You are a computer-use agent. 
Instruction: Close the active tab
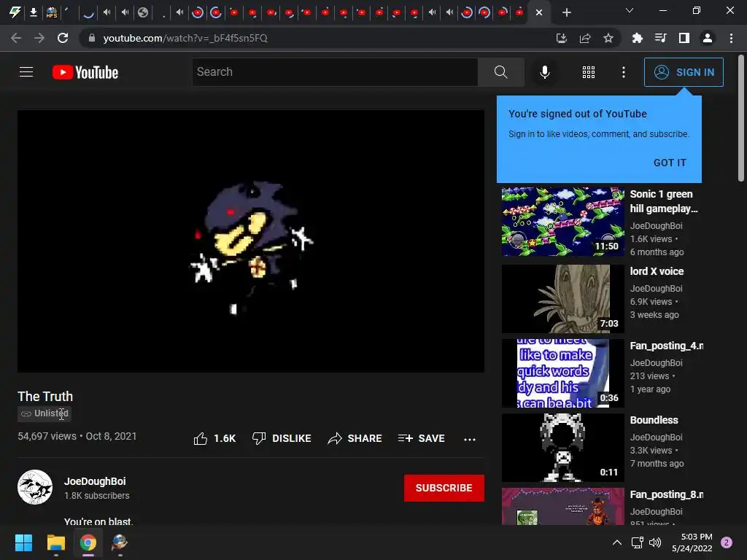coord(539,12)
